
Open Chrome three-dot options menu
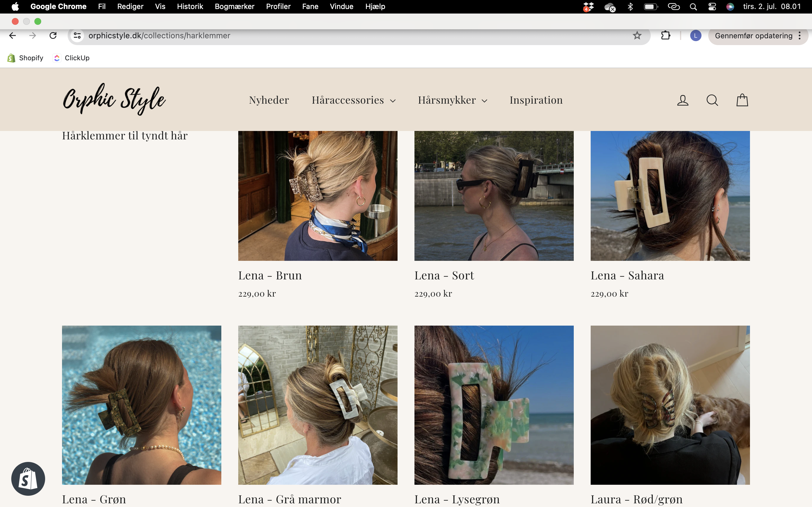pyautogui.click(x=800, y=35)
